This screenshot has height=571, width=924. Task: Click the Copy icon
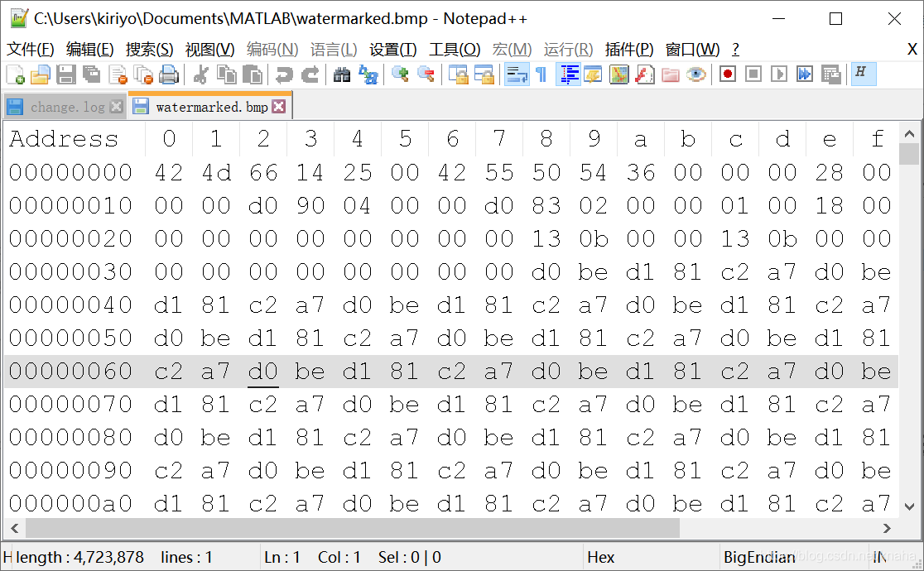tap(226, 74)
